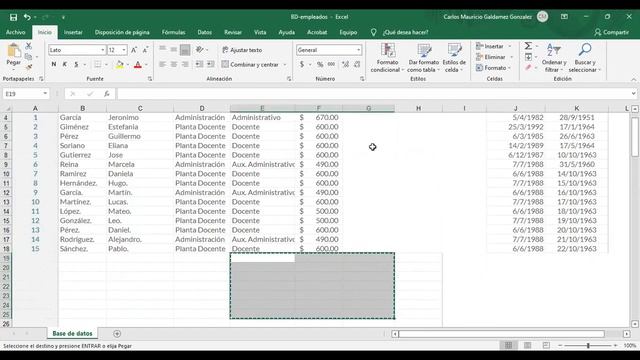Open Fuente dialog launcher
This screenshot has height=360, width=640.
(150, 79)
